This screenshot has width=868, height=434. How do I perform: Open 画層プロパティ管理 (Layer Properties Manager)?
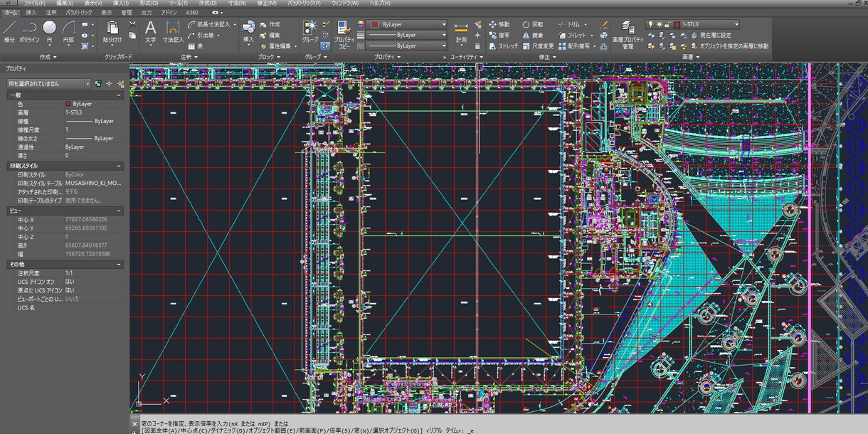628,35
